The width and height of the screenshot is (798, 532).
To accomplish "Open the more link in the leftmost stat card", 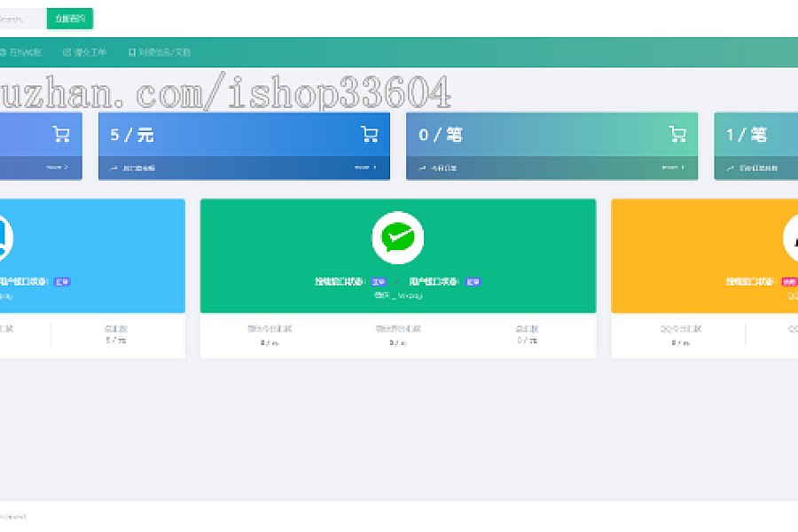I will pyautogui.click(x=57, y=168).
